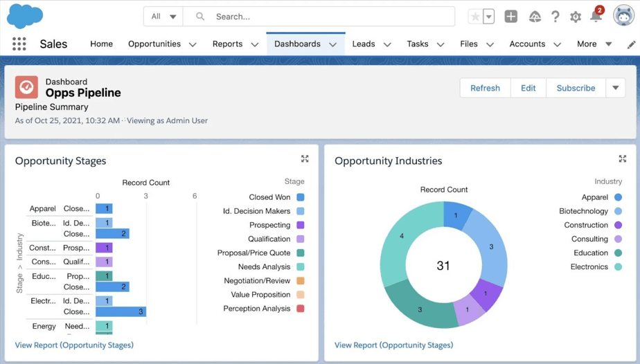Click the Consulting industry legend dot

click(618, 239)
